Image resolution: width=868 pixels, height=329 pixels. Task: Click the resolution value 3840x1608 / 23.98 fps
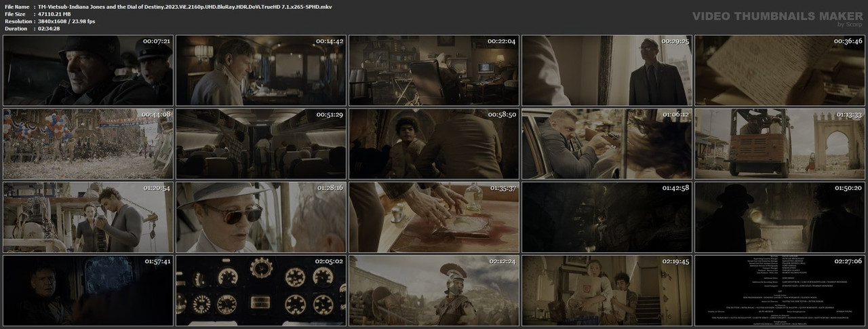point(67,21)
